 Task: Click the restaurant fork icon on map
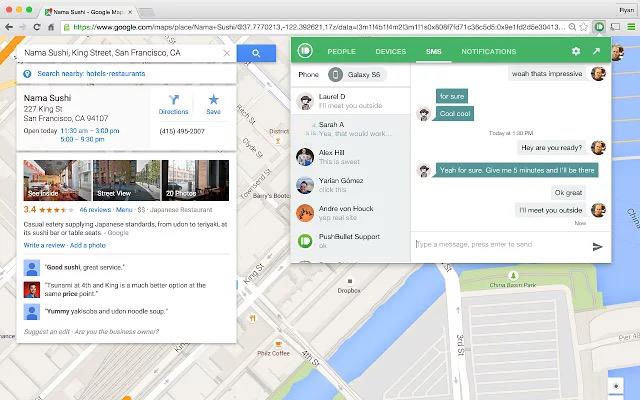(253, 318)
